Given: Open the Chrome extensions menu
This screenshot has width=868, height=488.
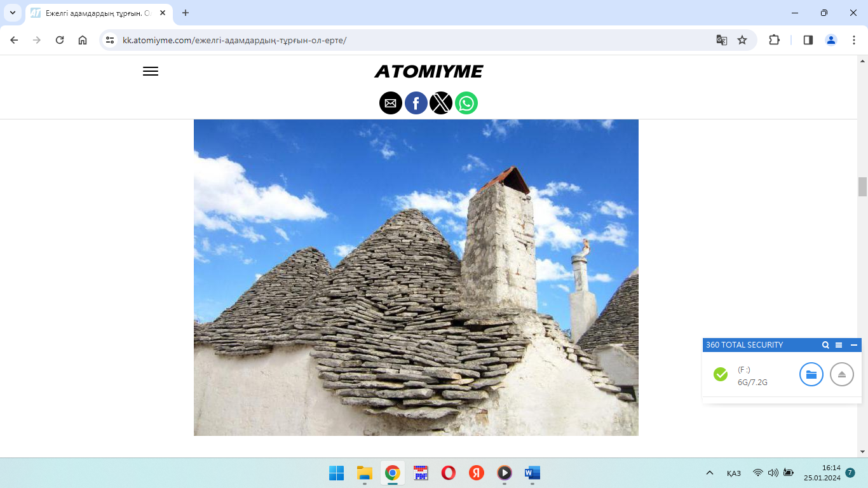Looking at the screenshot, I should pos(774,40).
